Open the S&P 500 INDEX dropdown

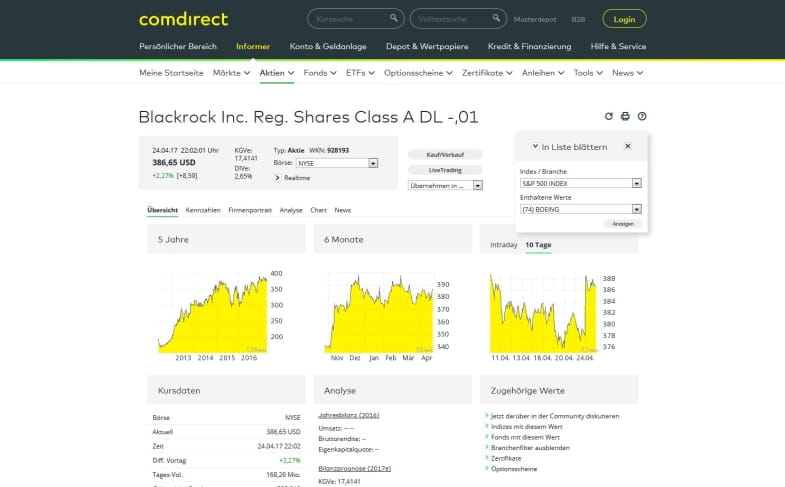[581, 183]
